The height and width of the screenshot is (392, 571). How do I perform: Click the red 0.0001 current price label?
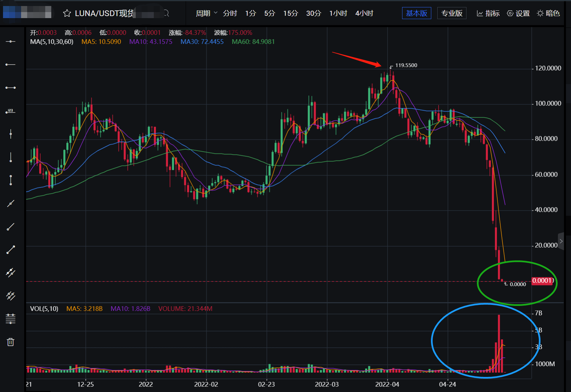pyautogui.click(x=542, y=281)
